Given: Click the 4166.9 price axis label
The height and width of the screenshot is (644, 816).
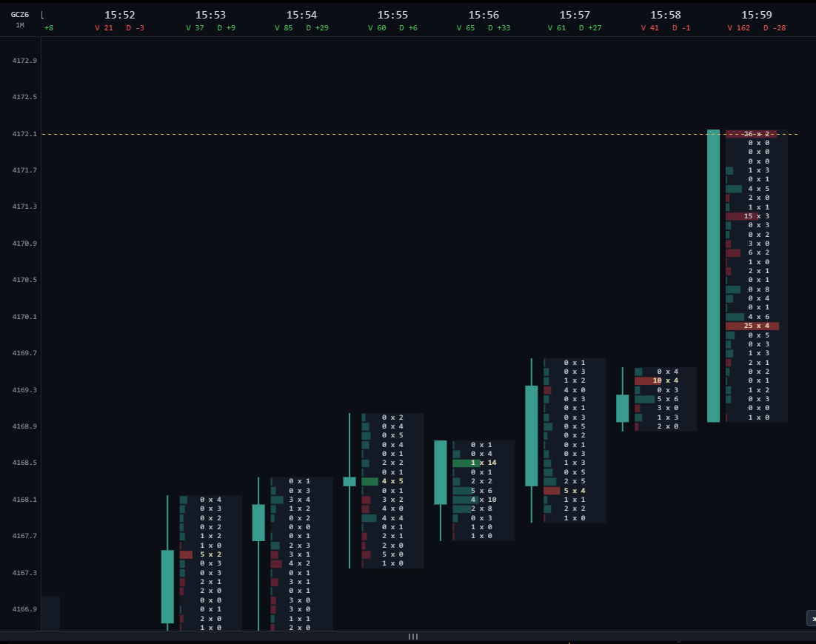Looking at the screenshot, I should pos(24,609).
